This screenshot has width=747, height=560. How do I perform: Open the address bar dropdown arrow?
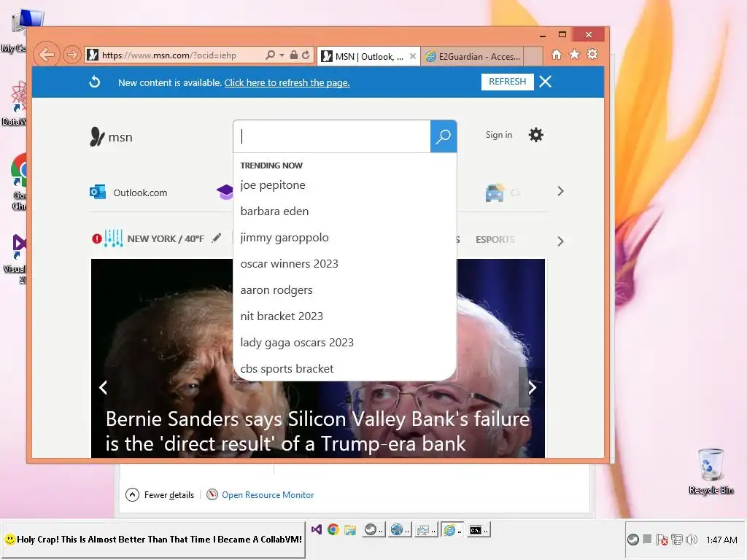pyautogui.click(x=282, y=55)
